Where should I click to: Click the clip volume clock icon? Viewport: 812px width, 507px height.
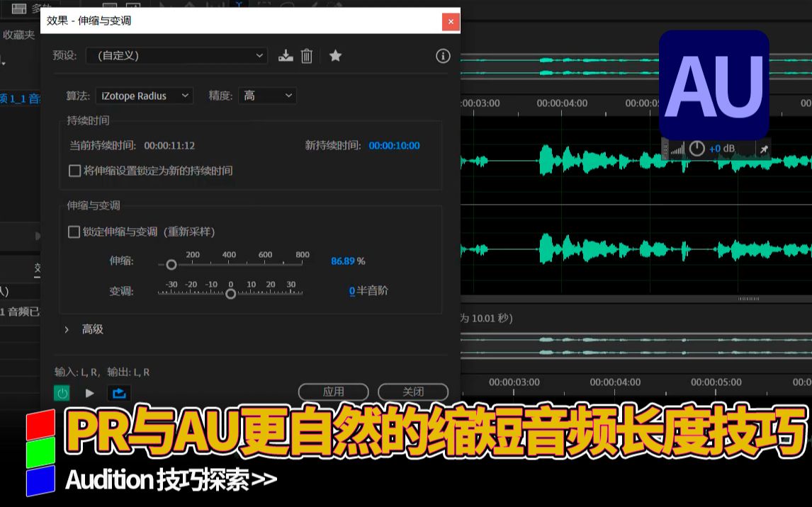697,149
